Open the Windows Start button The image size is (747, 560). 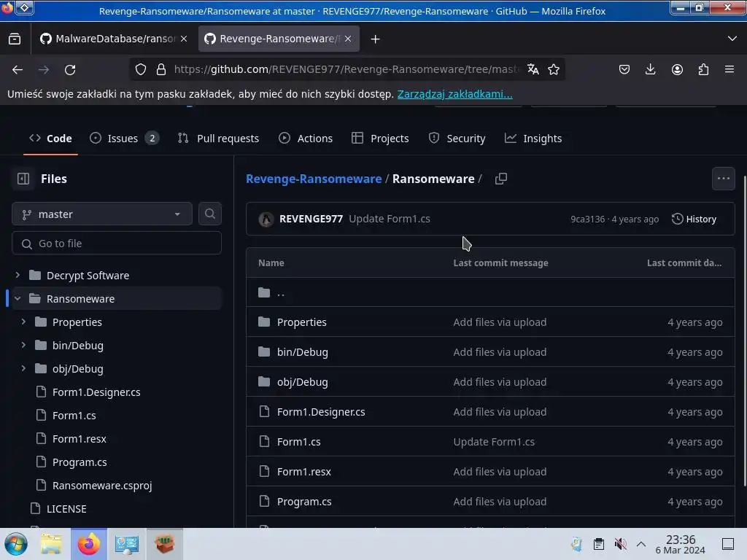click(16, 544)
